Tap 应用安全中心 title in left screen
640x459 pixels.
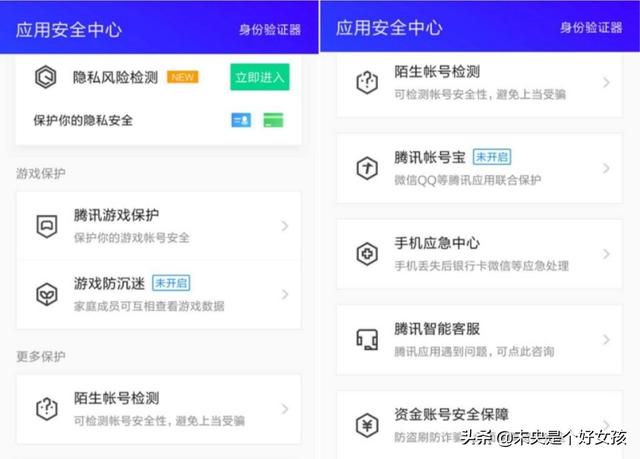pos(69,30)
